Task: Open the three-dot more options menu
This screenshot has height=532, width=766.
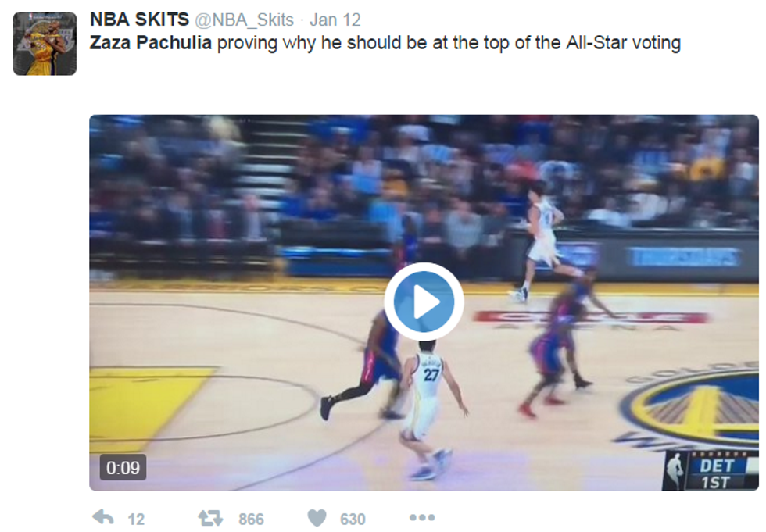Action: pyautogui.click(x=422, y=517)
